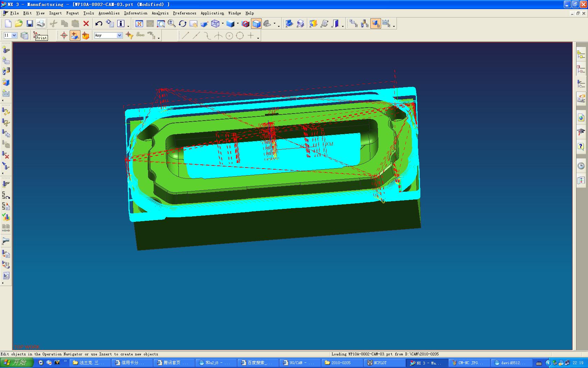Screen dimensions: 588x368
Task: Click the Start button on the taskbar
Action: pos(16,363)
